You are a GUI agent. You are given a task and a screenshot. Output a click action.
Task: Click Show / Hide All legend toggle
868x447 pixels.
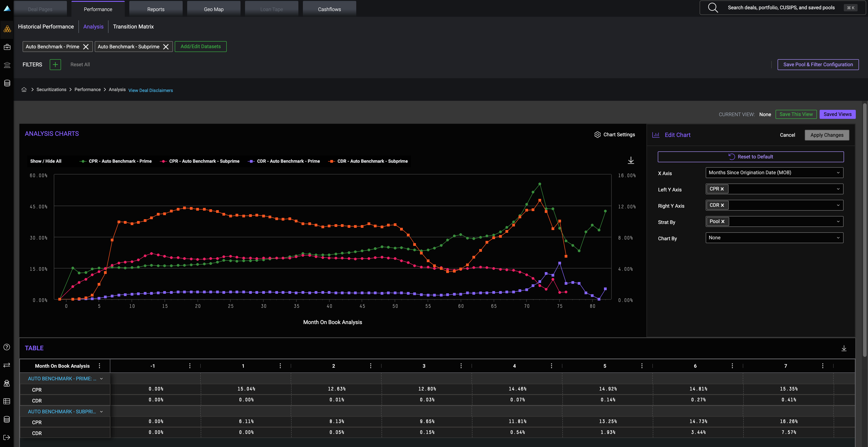46,161
